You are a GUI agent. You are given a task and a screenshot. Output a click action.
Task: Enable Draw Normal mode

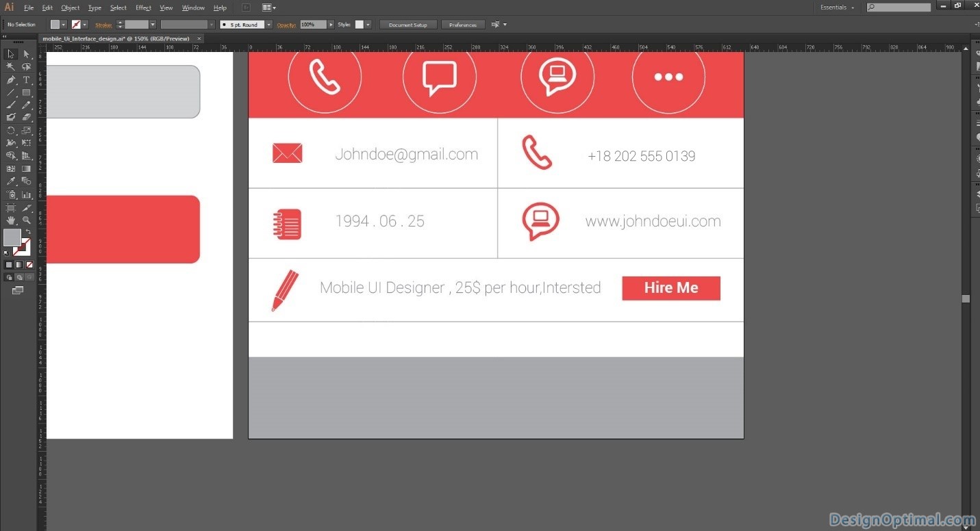9,277
